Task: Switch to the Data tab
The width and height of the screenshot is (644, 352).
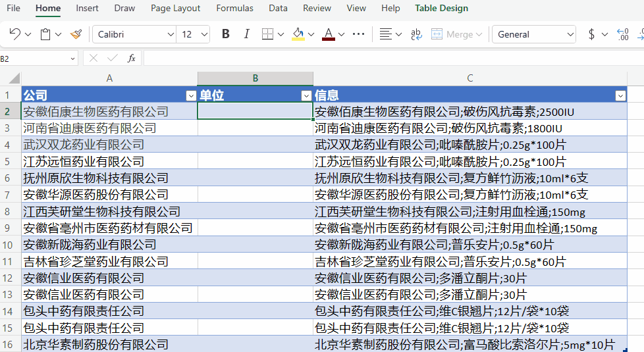Action: (x=278, y=8)
